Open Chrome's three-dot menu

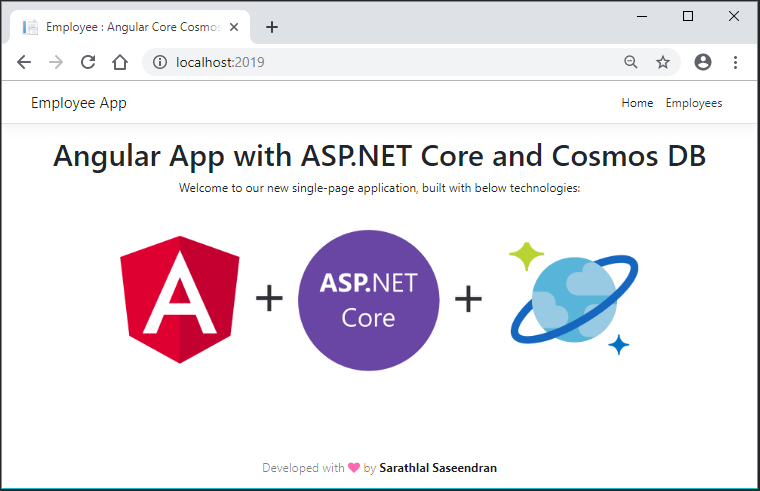(x=735, y=62)
